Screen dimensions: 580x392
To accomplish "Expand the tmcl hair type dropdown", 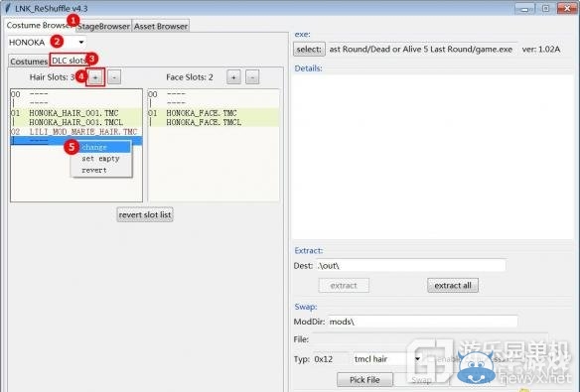I will (387, 358).
